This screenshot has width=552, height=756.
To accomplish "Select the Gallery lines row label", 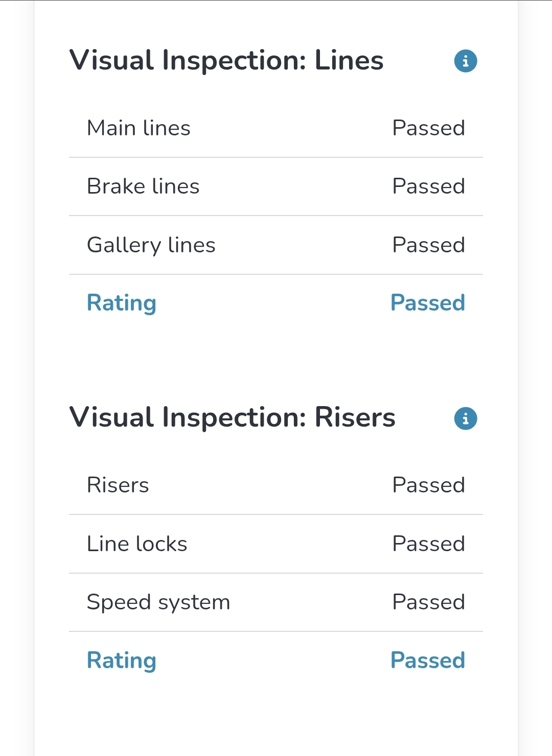I will pyautogui.click(x=151, y=246).
